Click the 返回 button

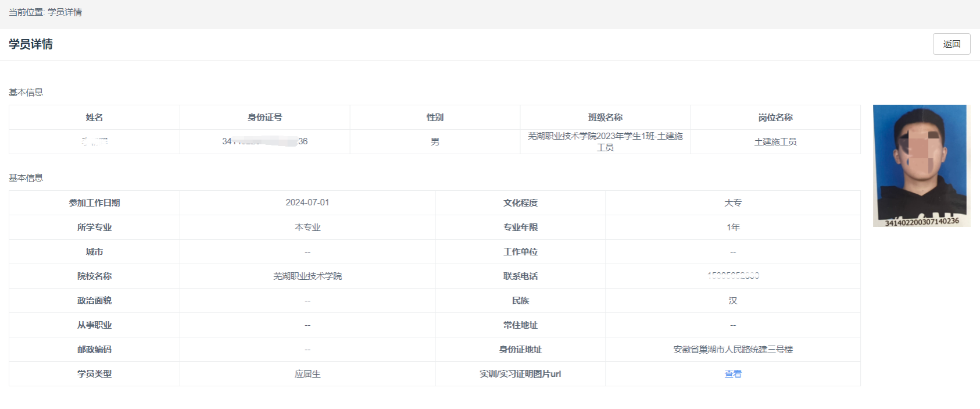(x=951, y=44)
